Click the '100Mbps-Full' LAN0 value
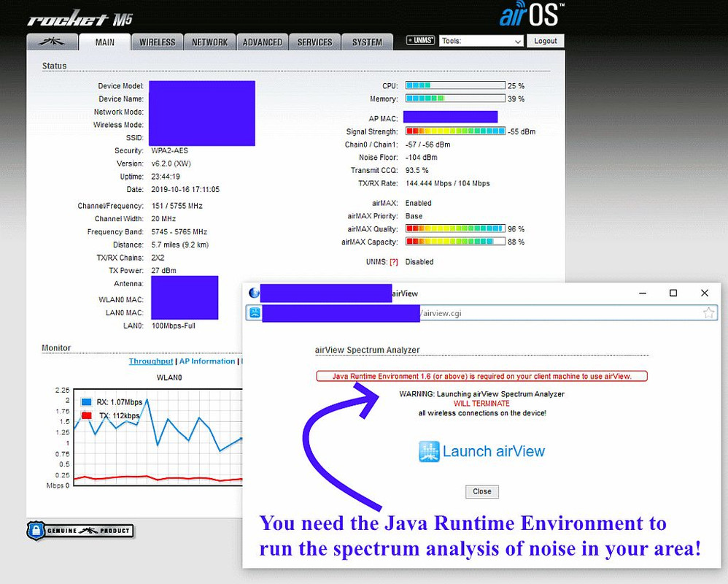This screenshot has height=584, width=728. pos(173,326)
